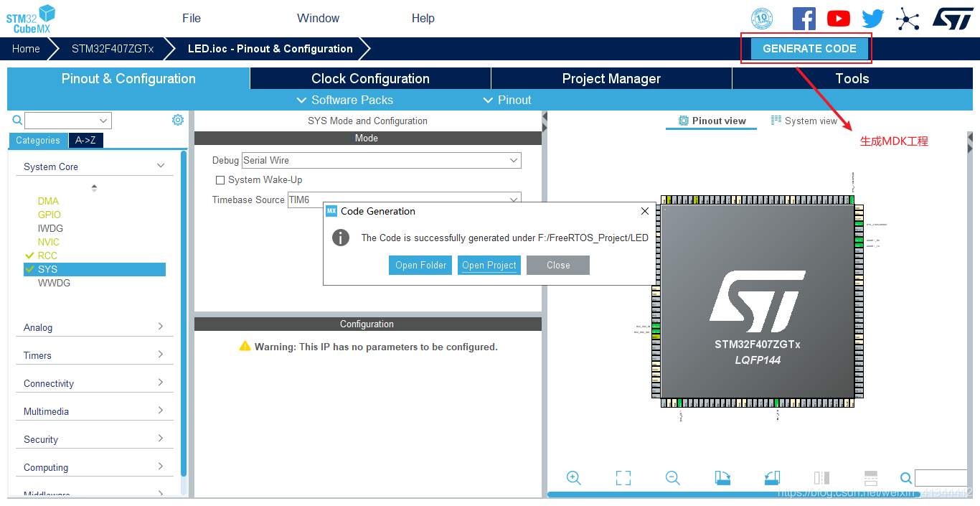Switch to Project Manager tab
Image resolution: width=980 pixels, height=506 pixels.
[x=611, y=79]
